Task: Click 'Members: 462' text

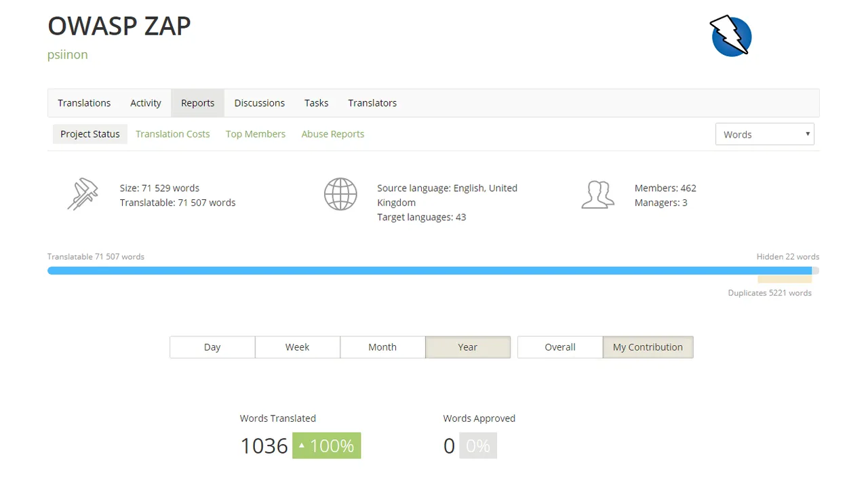Action: 665,188
